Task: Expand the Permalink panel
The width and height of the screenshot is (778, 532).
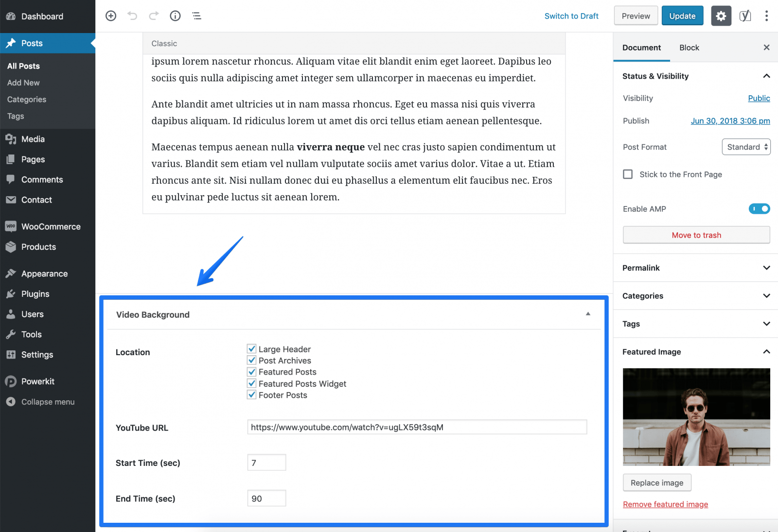Action: pos(696,268)
